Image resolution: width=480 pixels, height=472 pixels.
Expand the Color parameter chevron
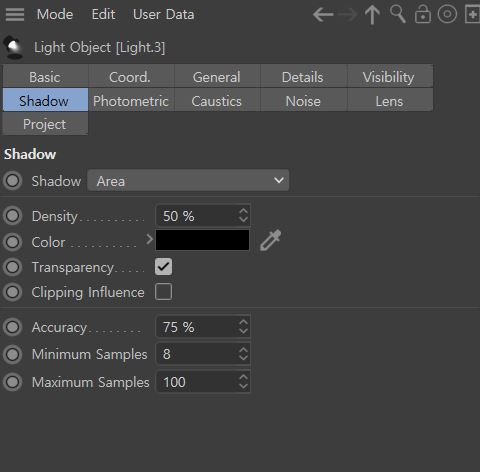tap(149, 239)
